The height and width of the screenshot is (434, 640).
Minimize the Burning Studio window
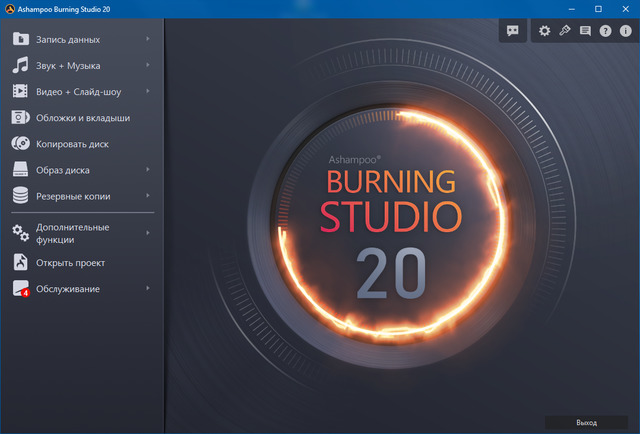tap(570, 8)
